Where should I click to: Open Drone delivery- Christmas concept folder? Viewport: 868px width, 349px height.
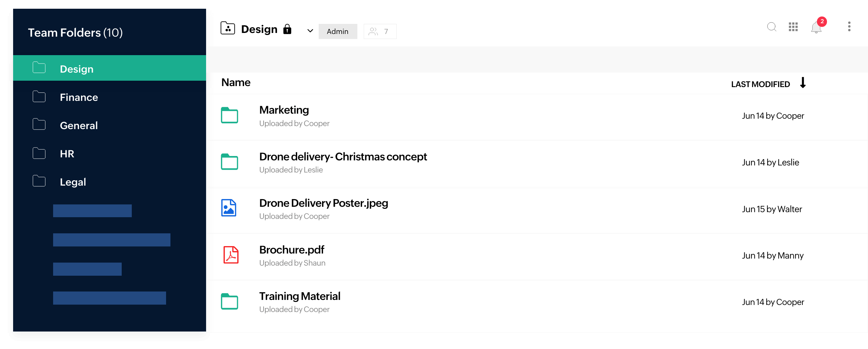coord(343,157)
